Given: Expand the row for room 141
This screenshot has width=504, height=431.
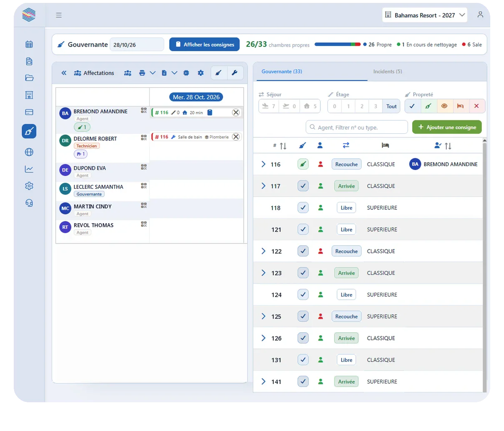Looking at the screenshot, I should (263, 381).
